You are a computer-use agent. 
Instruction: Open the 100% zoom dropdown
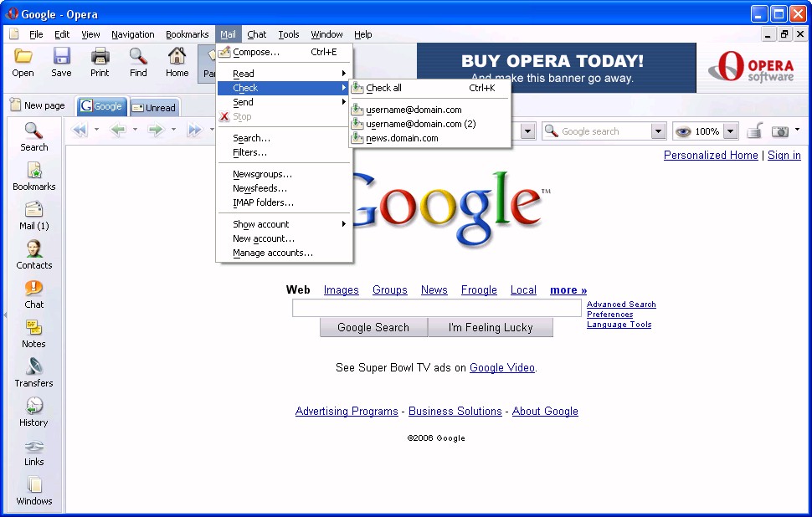730,131
